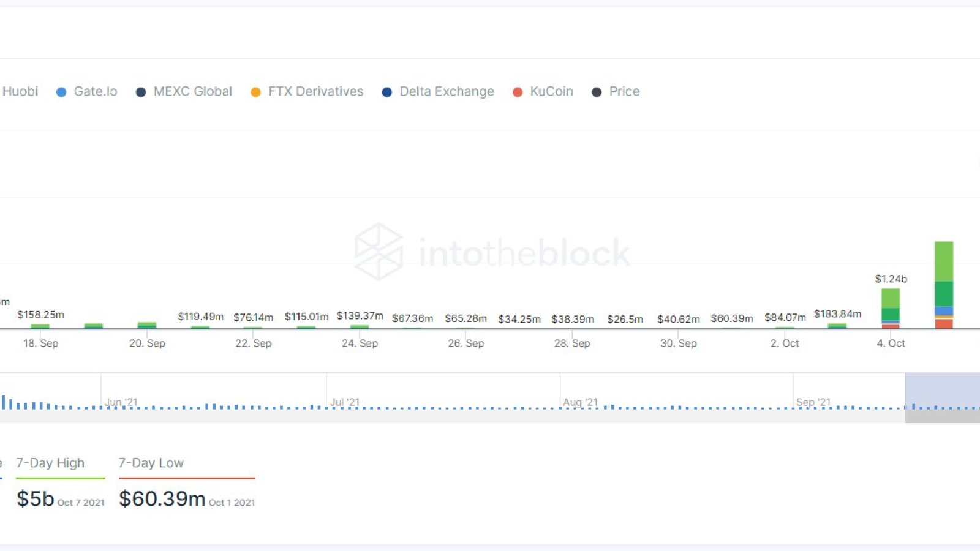Click the 24. Sep axis label
This screenshot has width=980, height=551.
(x=360, y=343)
